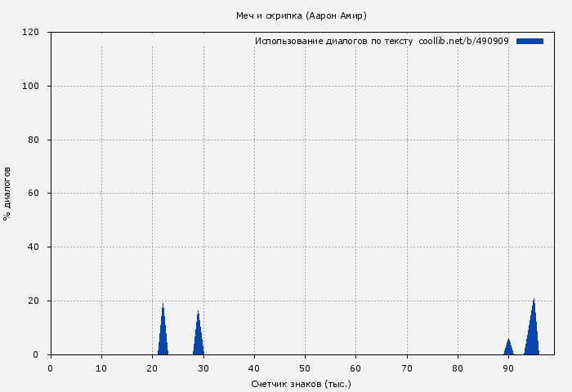Click the x-axis tick label 40
Image resolution: width=572 pixels, height=392 pixels.
click(254, 368)
